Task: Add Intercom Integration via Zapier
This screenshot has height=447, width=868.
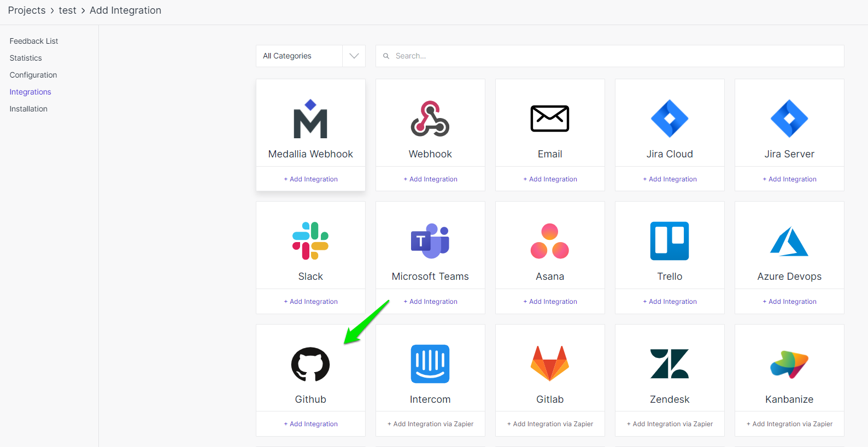Action: click(430, 424)
